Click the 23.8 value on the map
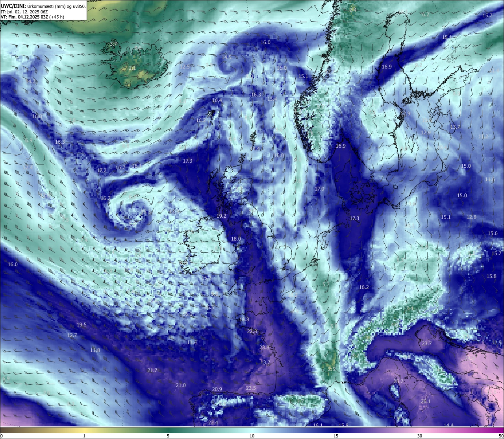This screenshot has width=504, height=439. pos(265,348)
